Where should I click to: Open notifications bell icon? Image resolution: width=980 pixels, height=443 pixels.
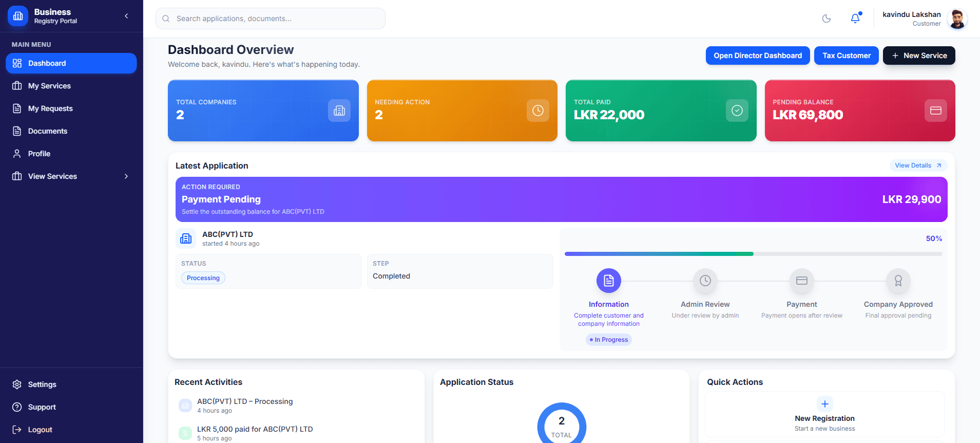click(855, 19)
